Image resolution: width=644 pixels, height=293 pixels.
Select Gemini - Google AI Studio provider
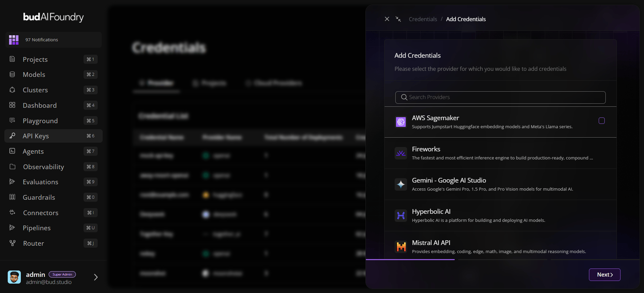click(500, 184)
